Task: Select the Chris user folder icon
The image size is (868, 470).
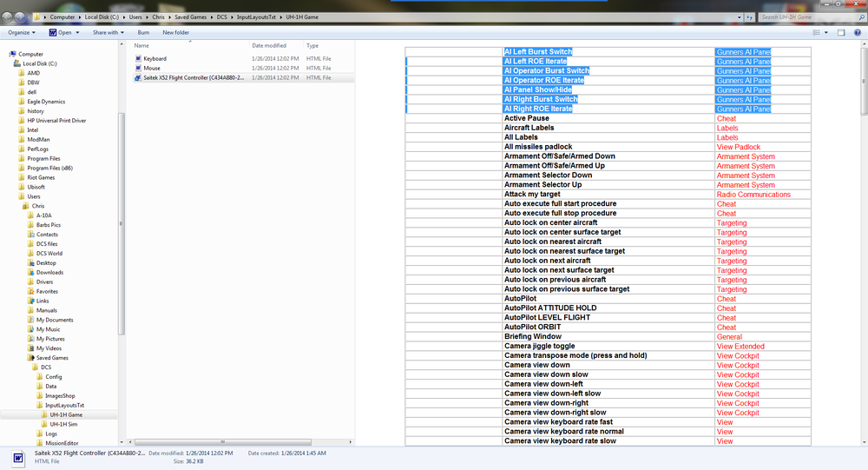Action: pyautogui.click(x=26, y=206)
